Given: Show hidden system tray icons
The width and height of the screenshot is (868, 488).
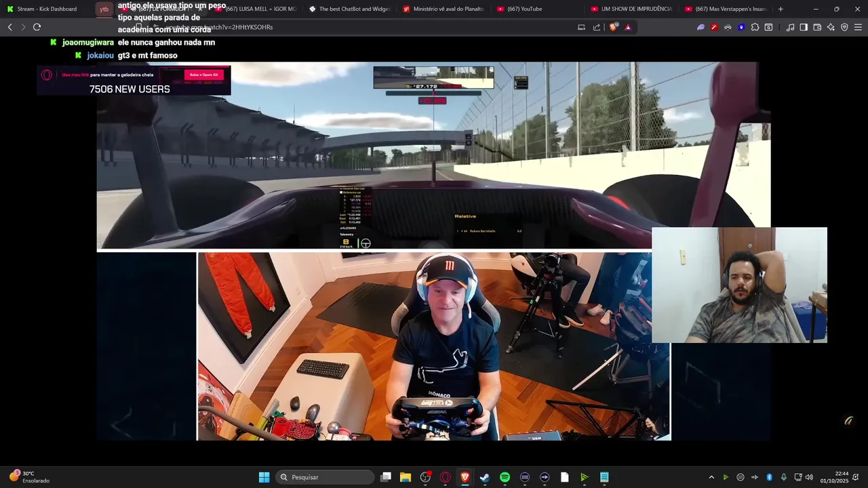Looking at the screenshot, I should pyautogui.click(x=711, y=477).
